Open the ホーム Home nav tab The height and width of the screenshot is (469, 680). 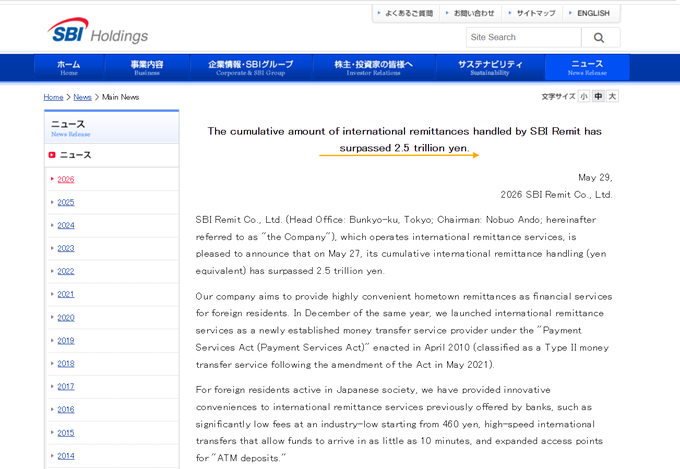click(69, 68)
